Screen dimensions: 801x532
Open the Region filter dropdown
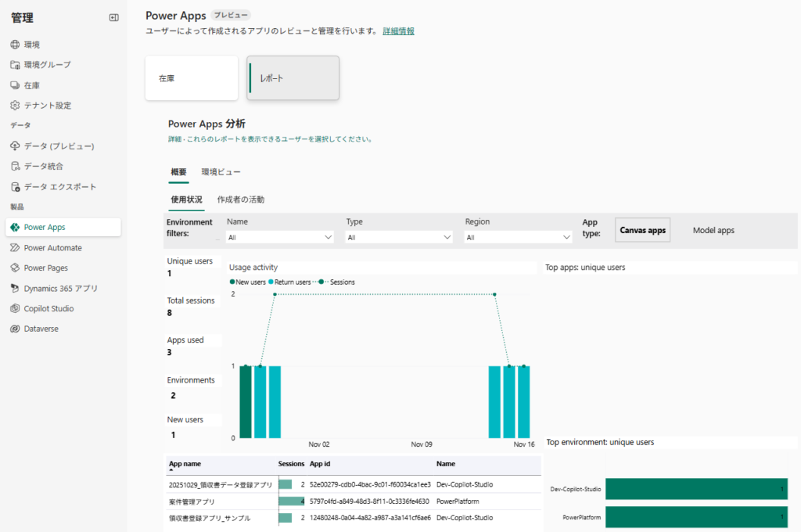[x=518, y=237]
